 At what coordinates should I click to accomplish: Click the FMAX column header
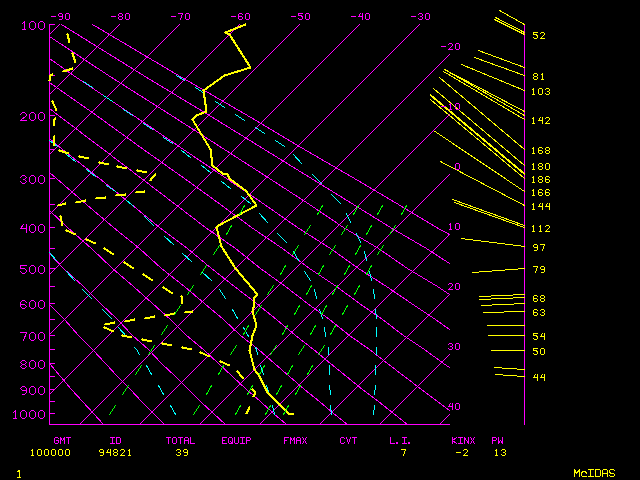click(295, 440)
